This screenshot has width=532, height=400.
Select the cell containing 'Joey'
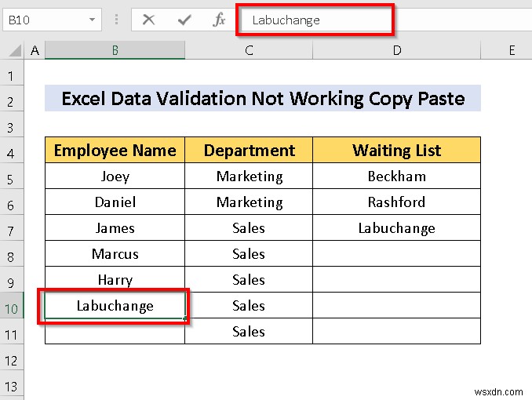pos(115,176)
